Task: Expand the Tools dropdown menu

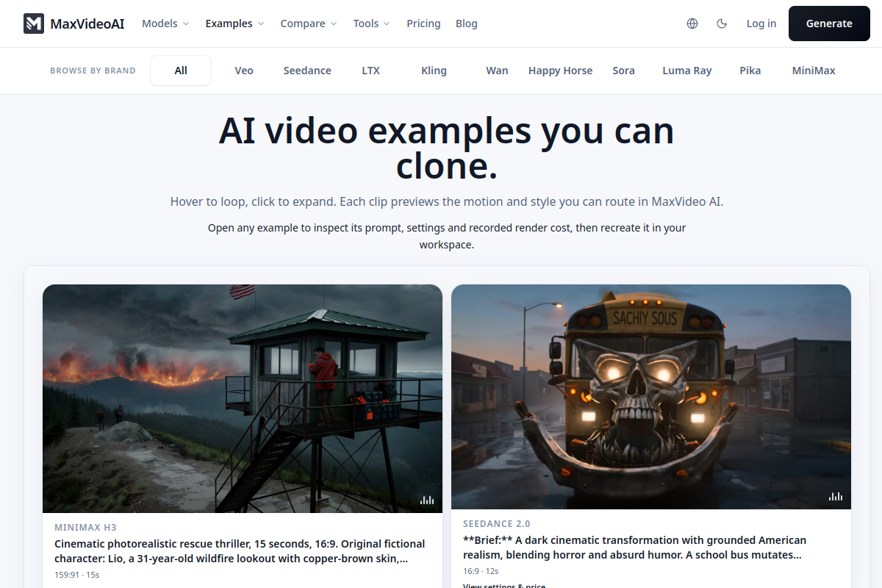Action: coord(372,24)
